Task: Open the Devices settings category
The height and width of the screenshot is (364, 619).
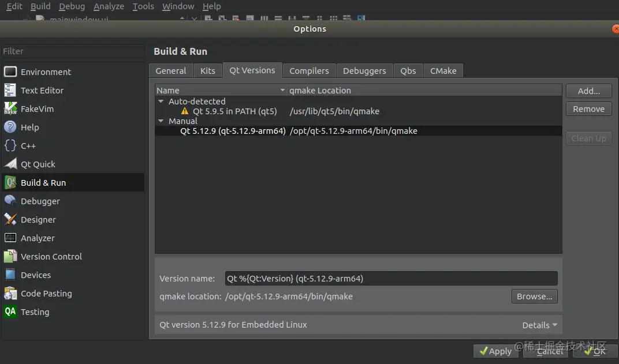Action: click(x=73, y=275)
